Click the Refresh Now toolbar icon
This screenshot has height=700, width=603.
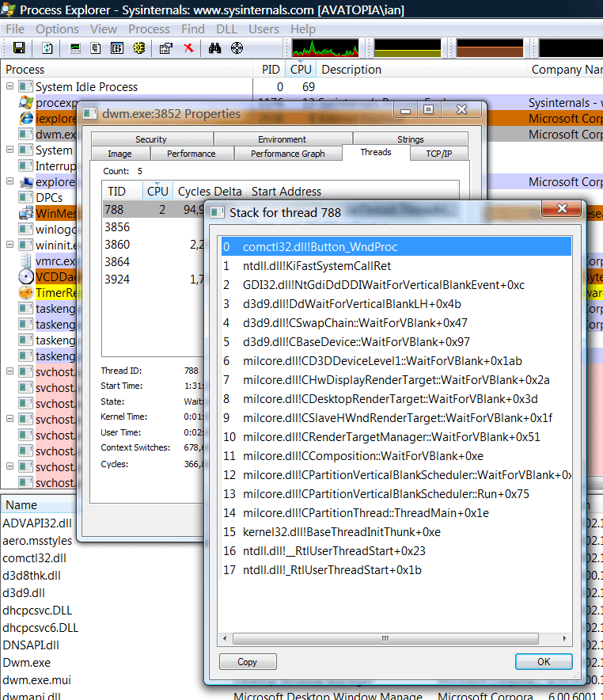pos(47,48)
